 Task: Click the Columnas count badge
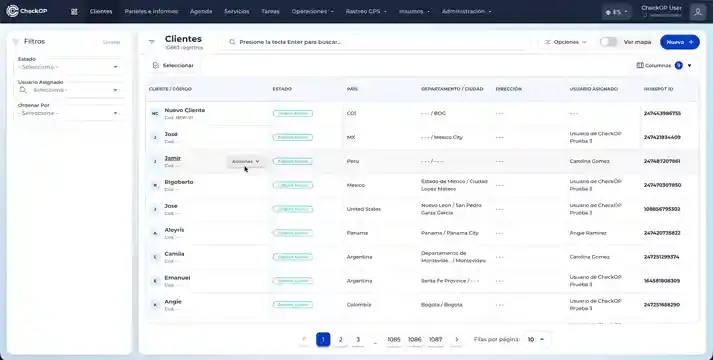pos(678,65)
